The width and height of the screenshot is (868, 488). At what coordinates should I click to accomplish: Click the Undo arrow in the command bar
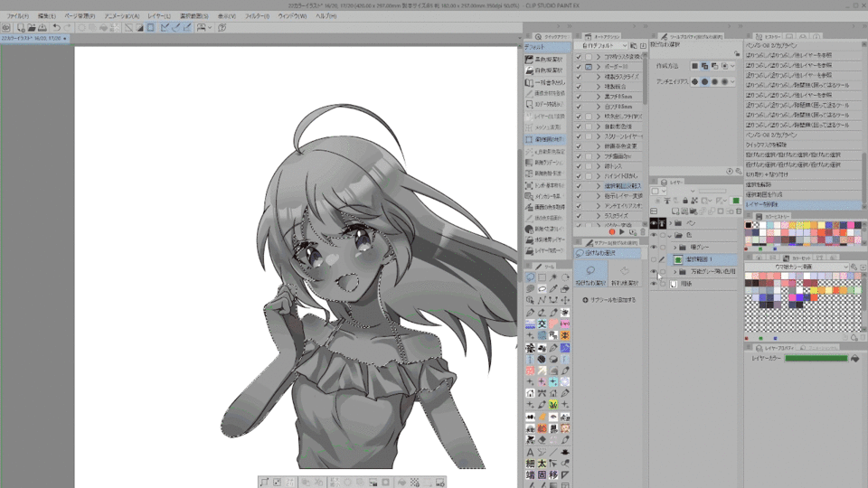point(57,28)
